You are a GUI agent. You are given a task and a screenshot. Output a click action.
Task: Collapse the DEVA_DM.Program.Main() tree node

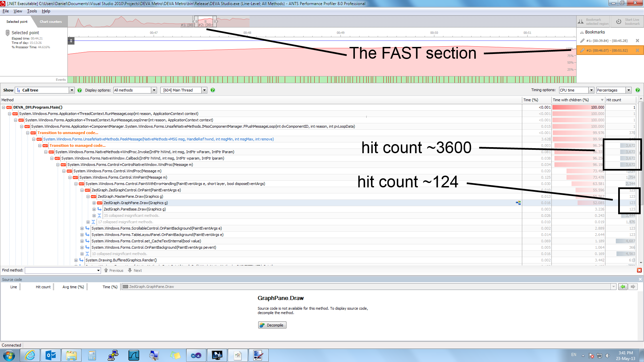click(3, 107)
